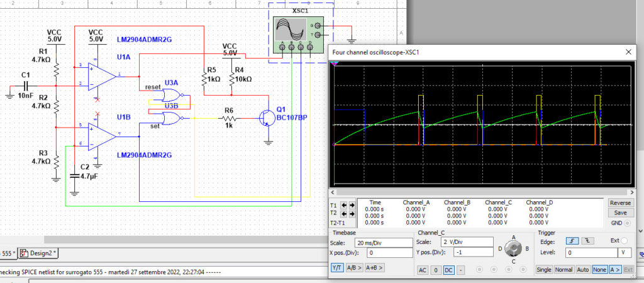
Task: Select falling edge trigger icon
Action: 587,240
